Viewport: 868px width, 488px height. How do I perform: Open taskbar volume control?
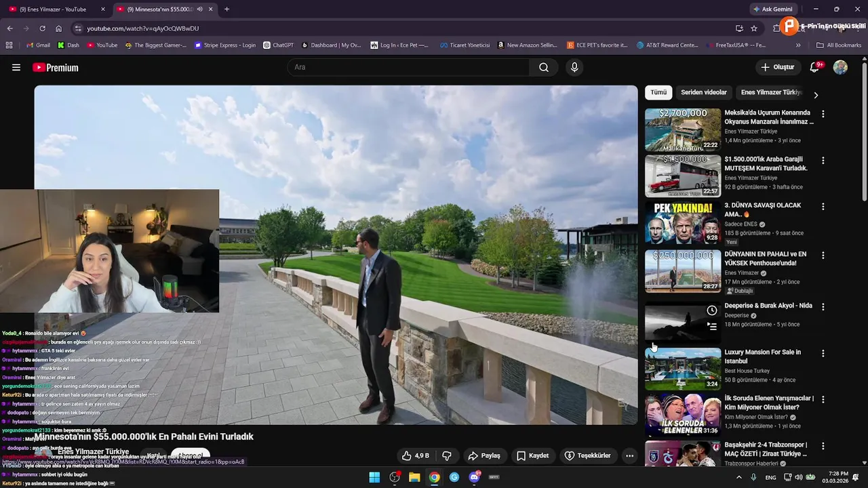pyautogui.click(x=799, y=477)
